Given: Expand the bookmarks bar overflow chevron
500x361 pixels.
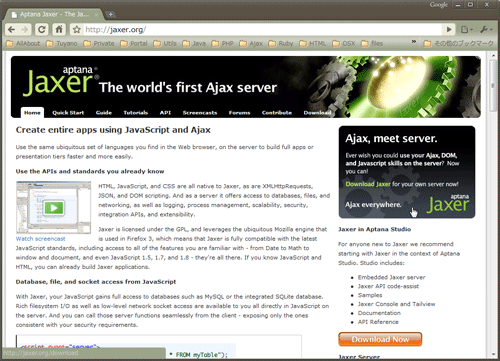Looking at the screenshot, I should click(414, 42).
